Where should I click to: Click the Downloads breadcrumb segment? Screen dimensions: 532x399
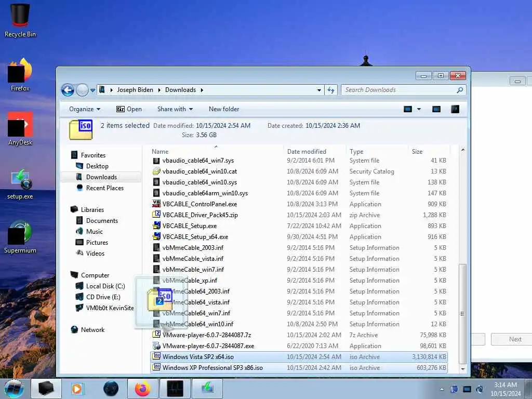(180, 90)
